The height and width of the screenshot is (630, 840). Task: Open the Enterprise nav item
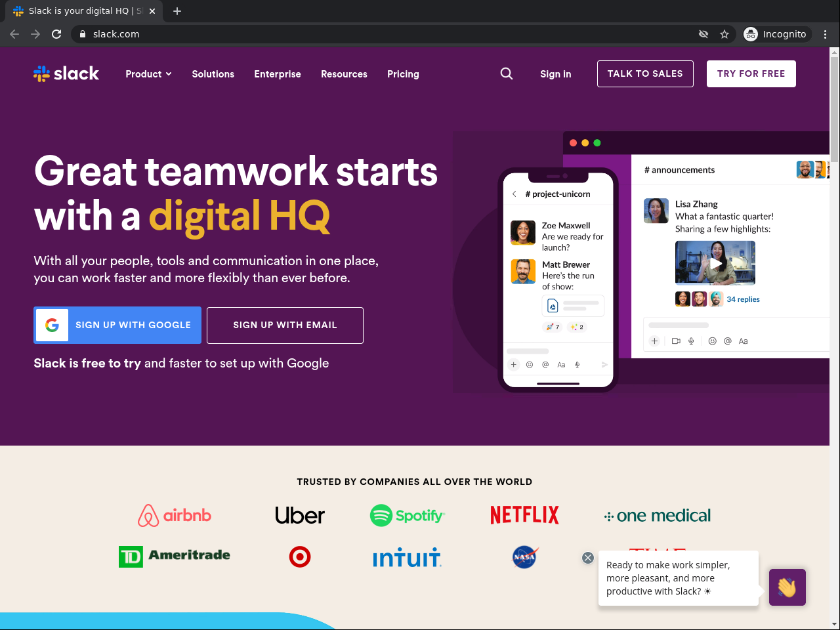(278, 74)
